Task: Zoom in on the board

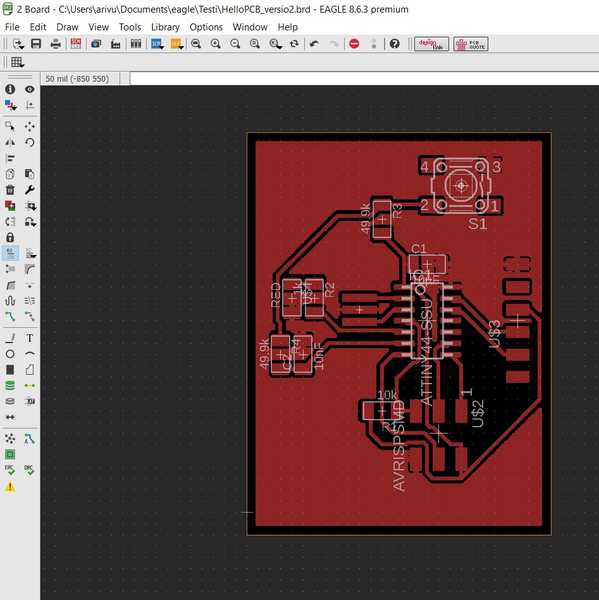Action: pos(216,44)
